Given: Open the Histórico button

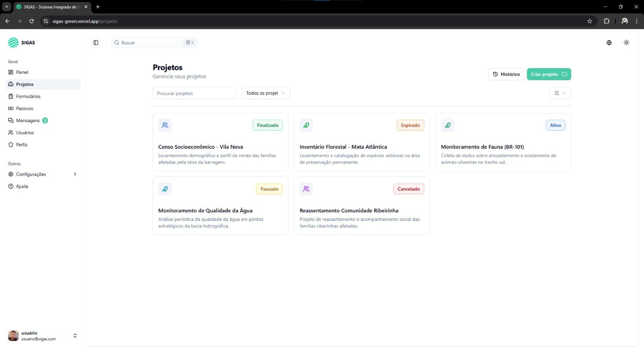Looking at the screenshot, I should point(506,74).
